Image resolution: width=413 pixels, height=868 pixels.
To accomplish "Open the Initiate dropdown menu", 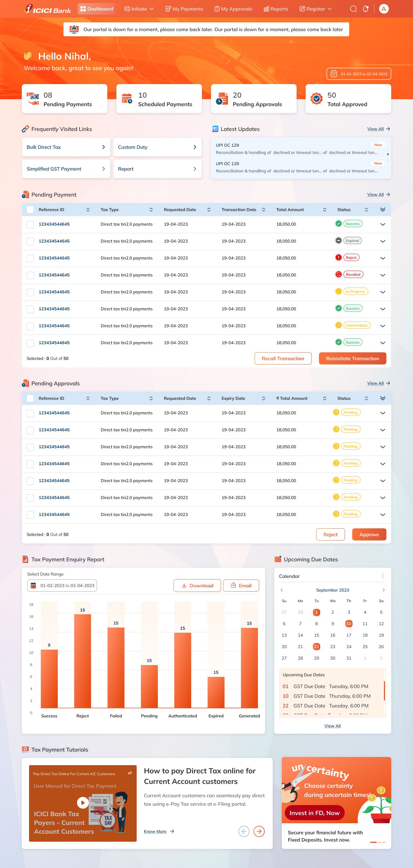I will (x=139, y=9).
